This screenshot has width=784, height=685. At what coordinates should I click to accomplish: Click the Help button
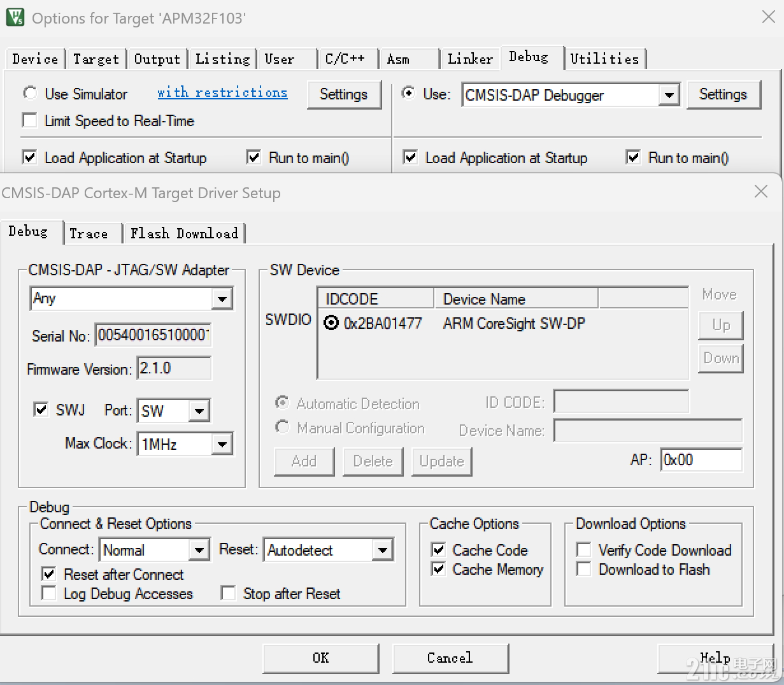point(716,658)
